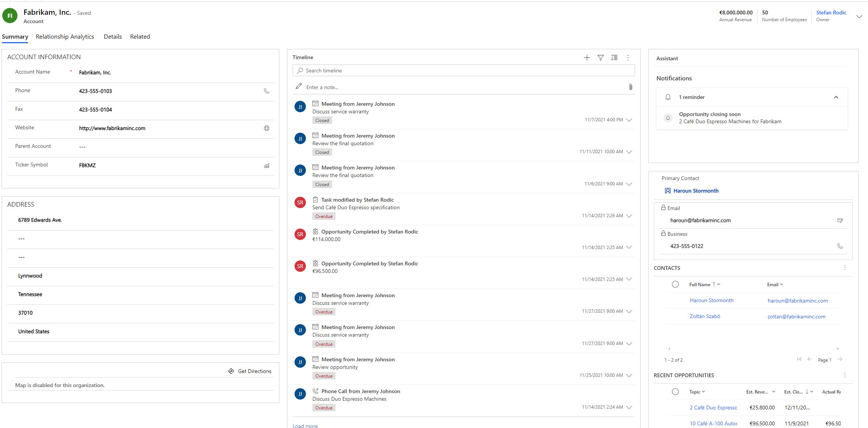
Task: Click the phone icon beside 423-555-0122
Action: (840, 246)
